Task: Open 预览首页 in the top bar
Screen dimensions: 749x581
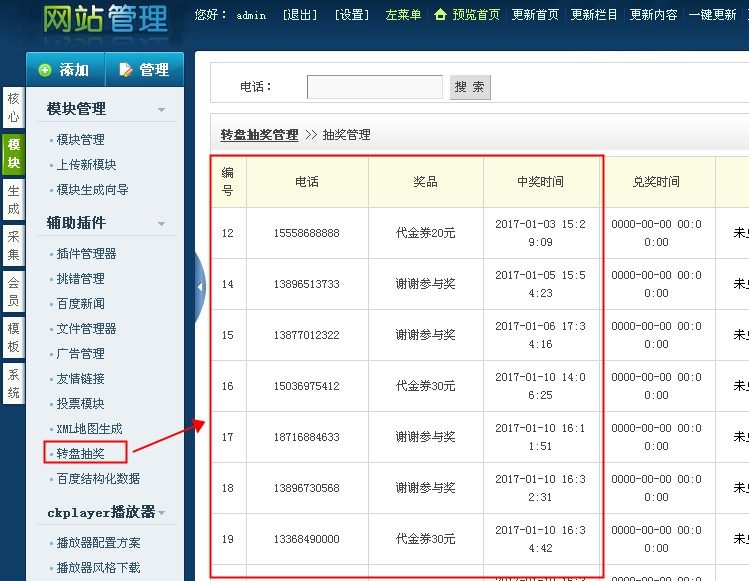Action: [x=476, y=15]
